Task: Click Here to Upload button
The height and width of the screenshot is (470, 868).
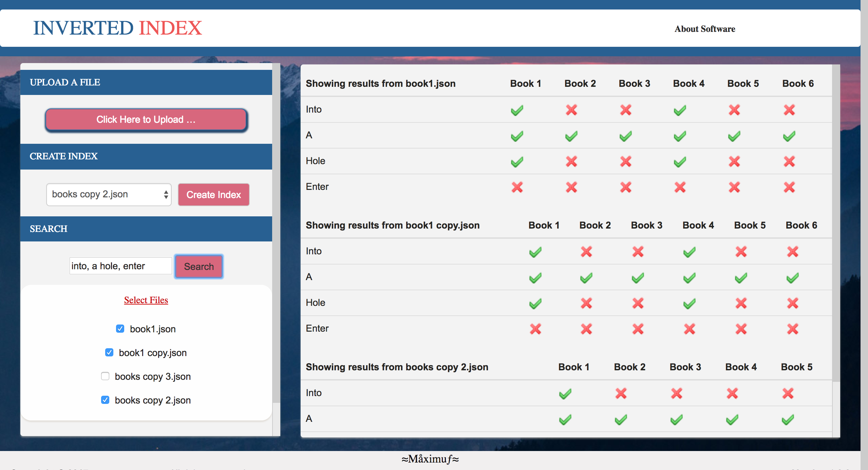Action: click(x=146, y=120)
